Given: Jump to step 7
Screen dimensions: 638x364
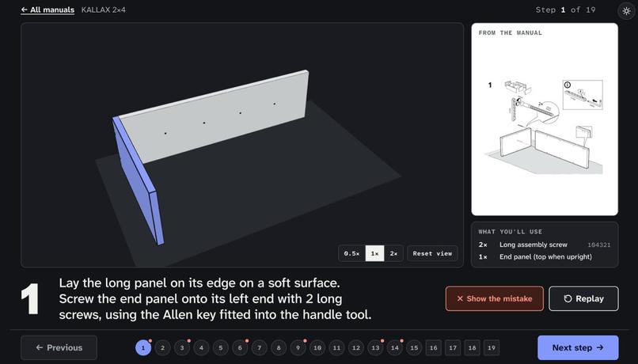Looking at the screenshot, I should pyautogui.click(x=259, y=347).
